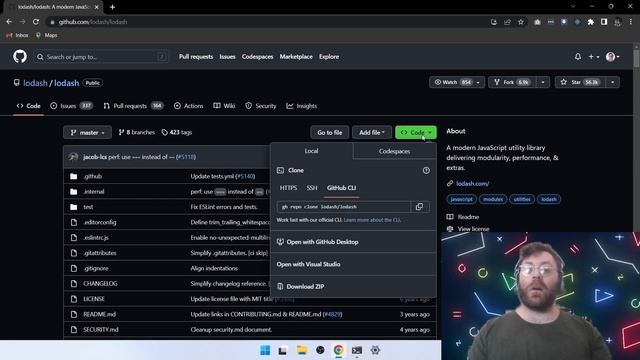Click Go to file button
640x360 pixels.
(330, 132)
